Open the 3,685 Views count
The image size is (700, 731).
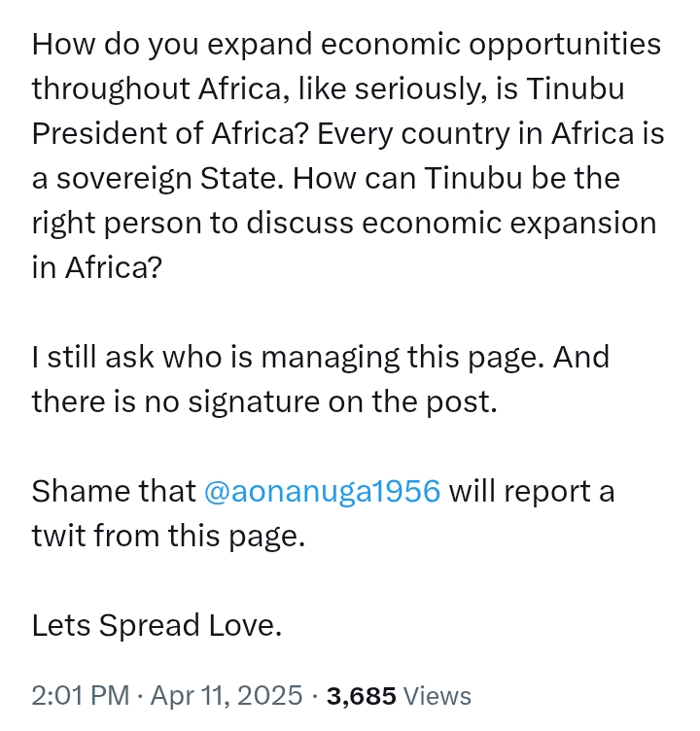point(399,696)
